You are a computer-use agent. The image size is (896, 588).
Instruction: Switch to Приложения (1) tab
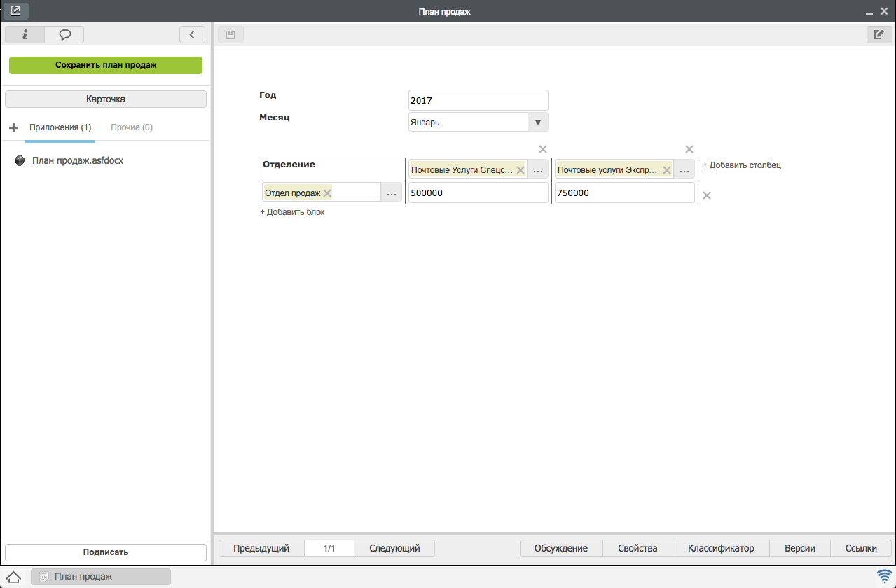60,127
